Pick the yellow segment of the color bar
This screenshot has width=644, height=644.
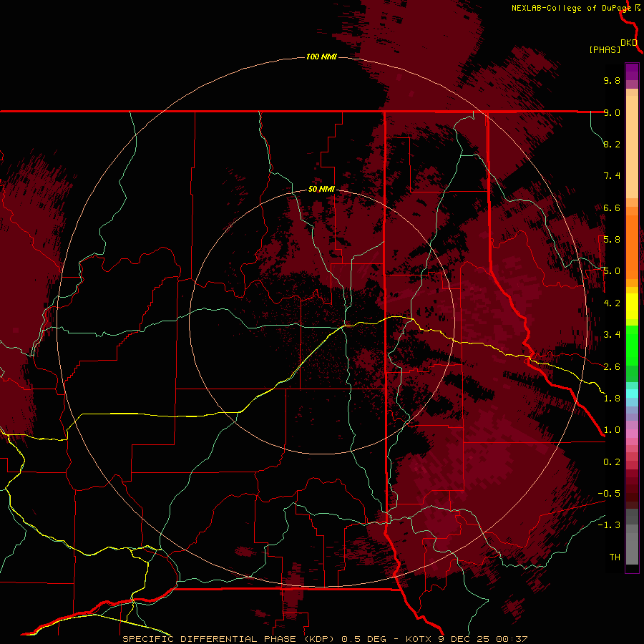click(632, 306)
